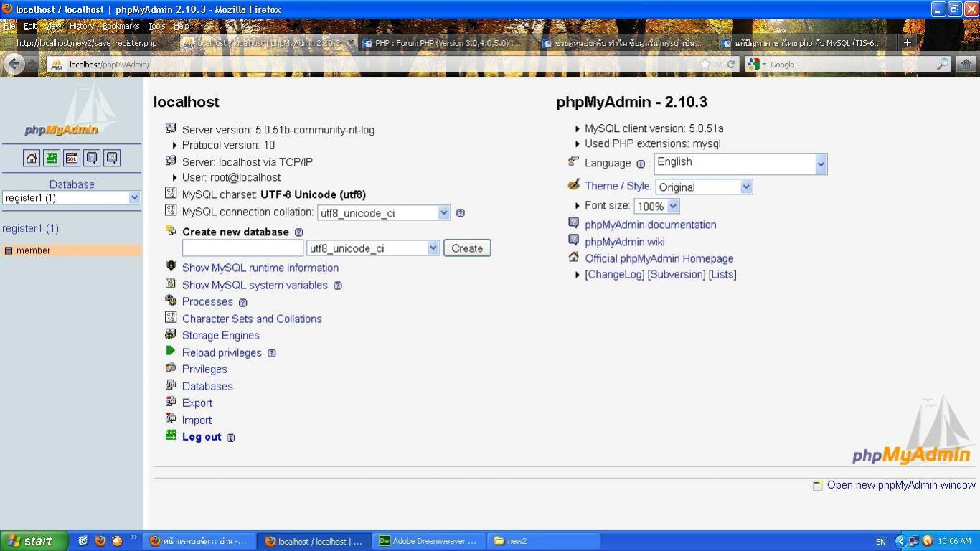The height and width of the screenshot is (551, 980).
Task: Open Character Sets and Collations link
Action: coord(252,319)
